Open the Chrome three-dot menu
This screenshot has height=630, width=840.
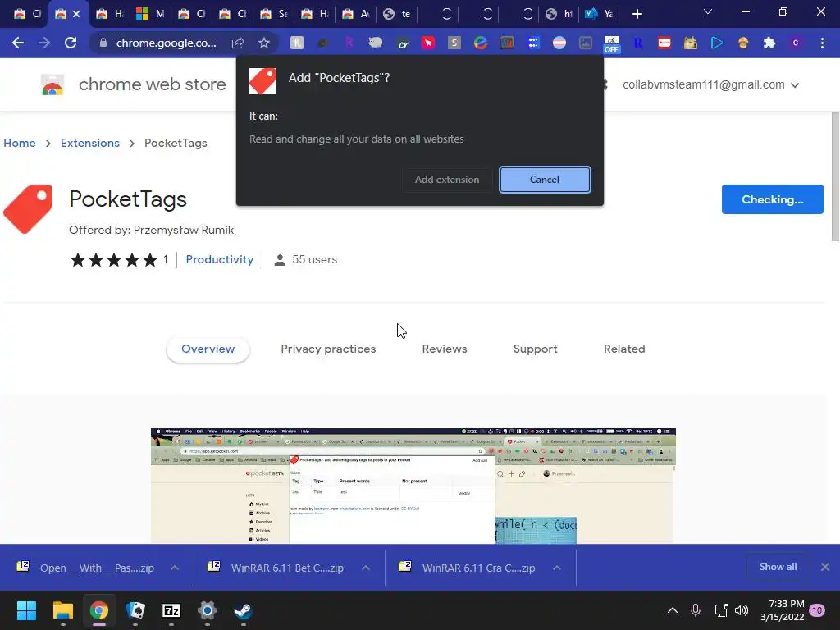tap(822, 43)
